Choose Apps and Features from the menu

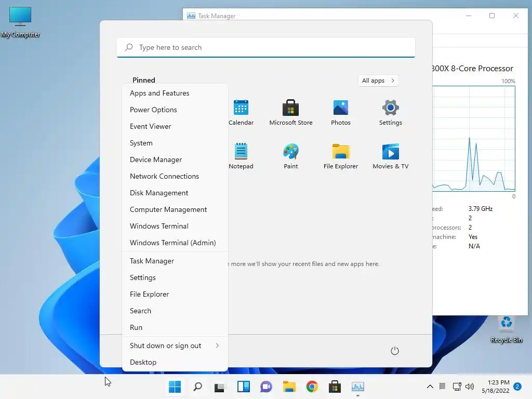tap(175, 93)
